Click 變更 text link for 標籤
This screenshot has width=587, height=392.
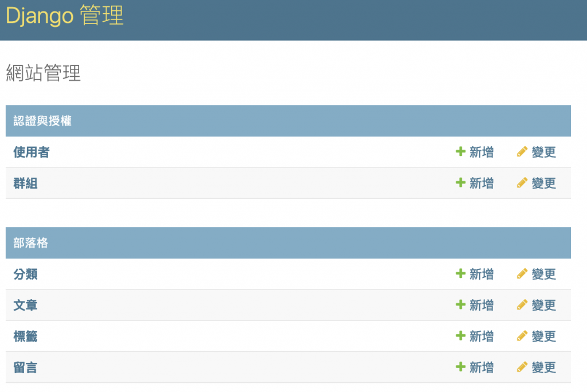pos(543,336)
